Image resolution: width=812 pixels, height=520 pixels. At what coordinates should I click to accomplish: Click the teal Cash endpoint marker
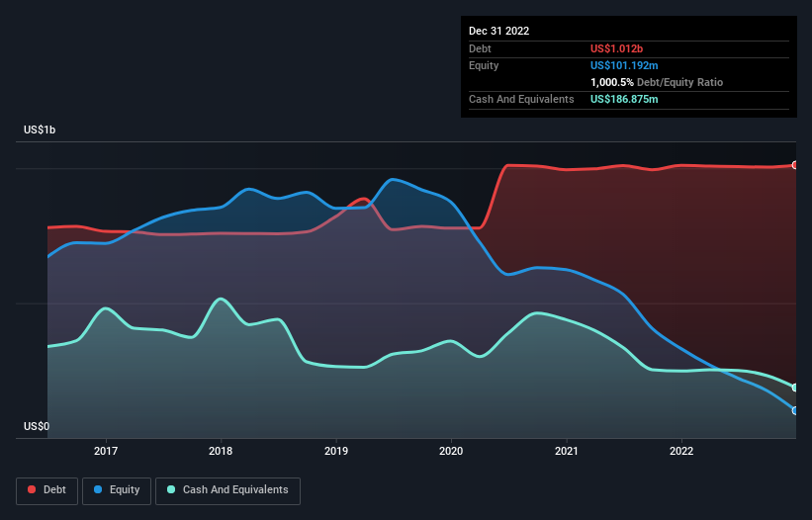coord(795,388)
